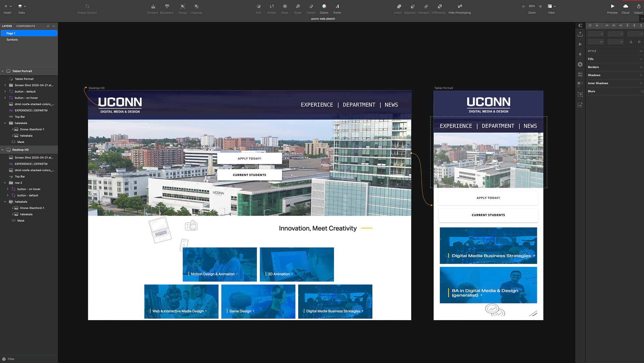Open the Cloud toolbar icon

pos(626,6)
